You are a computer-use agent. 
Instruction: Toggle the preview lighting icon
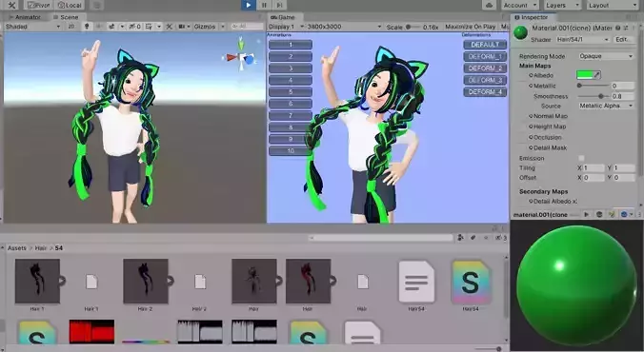[612, 215]
